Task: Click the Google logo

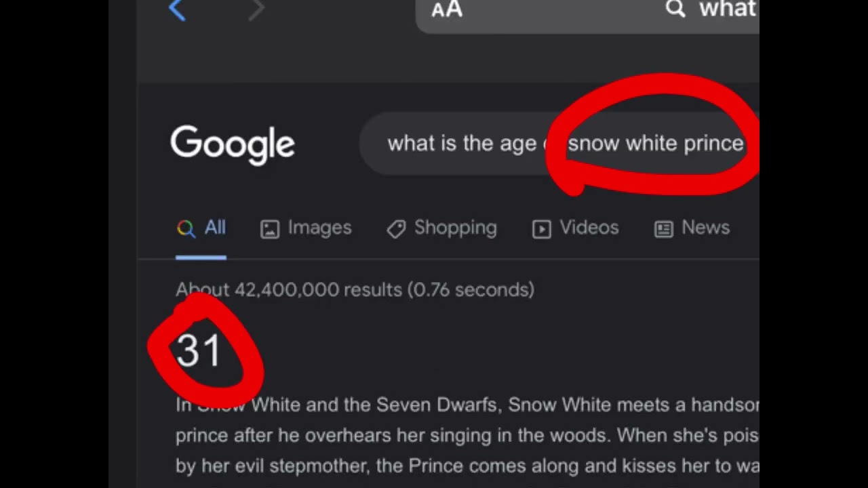Action: (x=232, y=144)
